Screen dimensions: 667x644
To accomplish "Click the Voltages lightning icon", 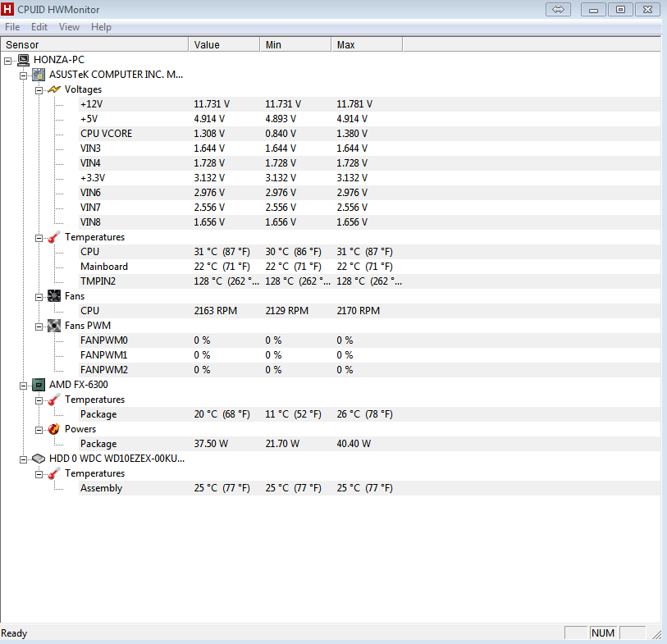I will [54, 89].
